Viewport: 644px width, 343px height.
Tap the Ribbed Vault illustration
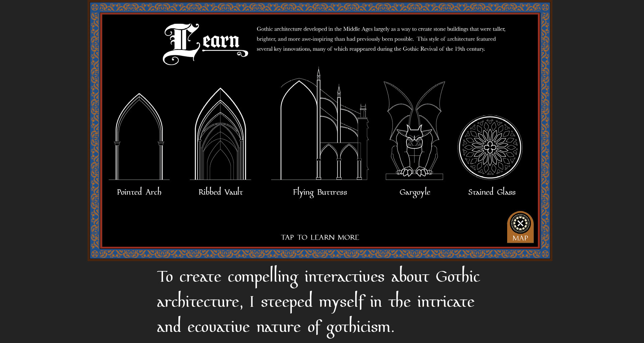pos(220,134)
